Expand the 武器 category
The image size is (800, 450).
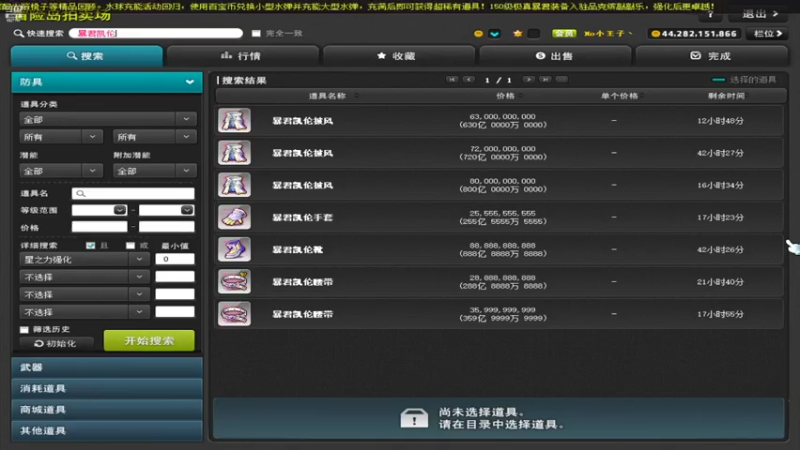click(107, 367)
